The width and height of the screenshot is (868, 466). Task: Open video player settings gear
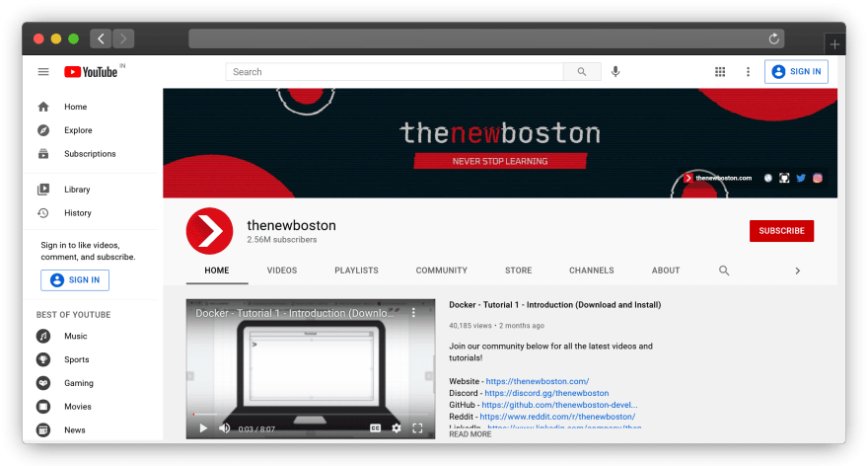click(397, 428)
